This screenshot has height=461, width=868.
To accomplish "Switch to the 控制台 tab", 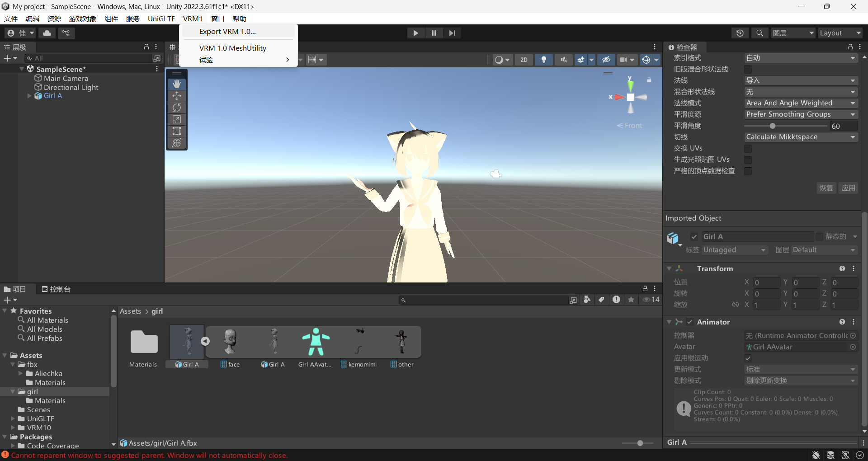I will [56, 289].
